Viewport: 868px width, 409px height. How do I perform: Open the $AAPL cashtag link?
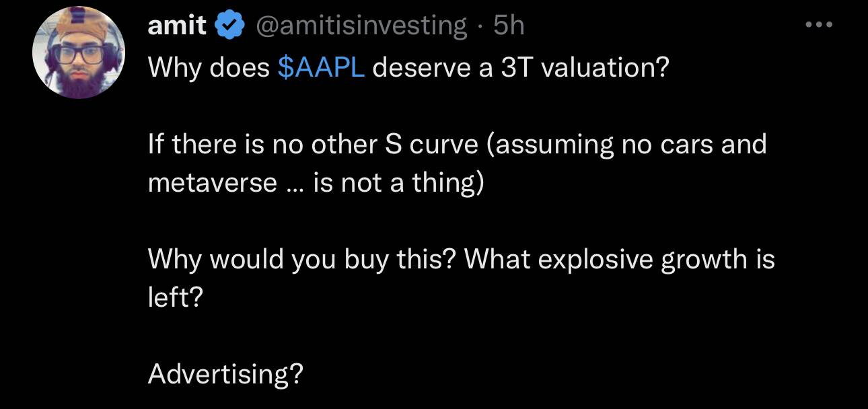pos(321,68)
